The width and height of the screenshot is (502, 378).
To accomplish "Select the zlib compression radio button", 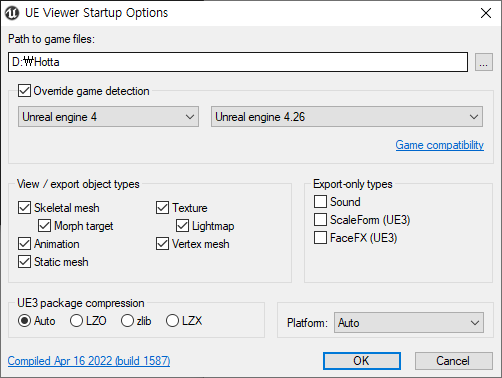I will pos(127,321).
